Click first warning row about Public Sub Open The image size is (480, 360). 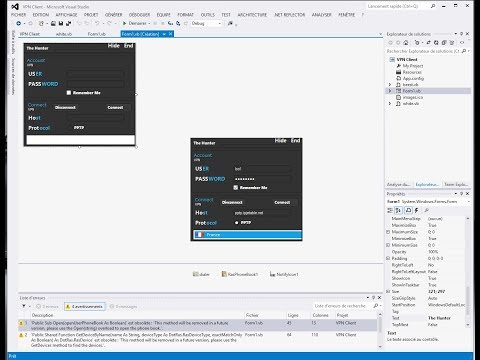pos(198,325)
